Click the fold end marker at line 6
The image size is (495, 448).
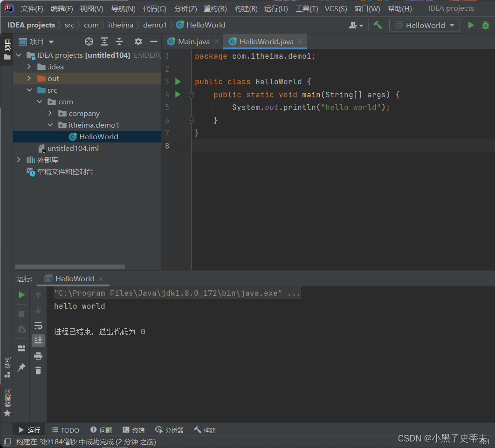coord(191,120)
